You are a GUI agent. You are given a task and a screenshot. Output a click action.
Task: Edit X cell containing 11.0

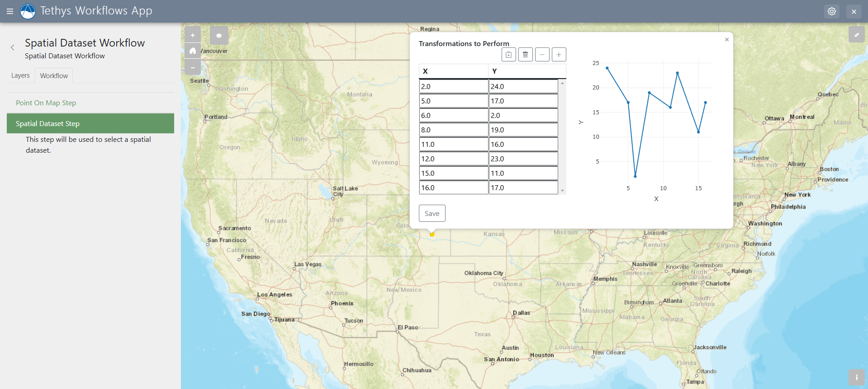point(454,144)
